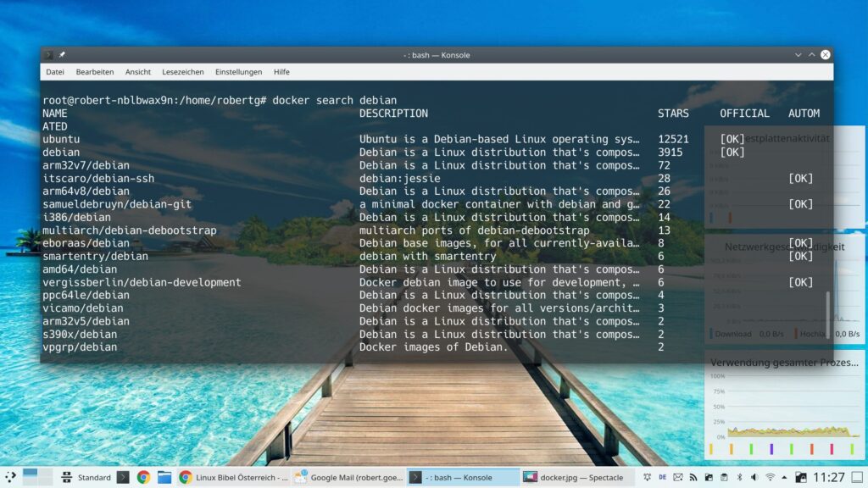Screen dimensions: 868x488
Task: Click the 'debian:jessie' description text
Action: 400,178
